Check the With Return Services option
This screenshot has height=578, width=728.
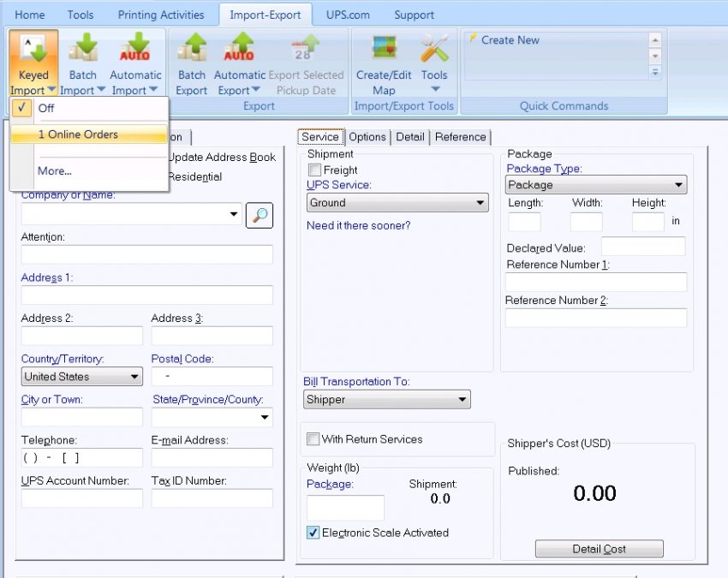[x=313, y=439]
